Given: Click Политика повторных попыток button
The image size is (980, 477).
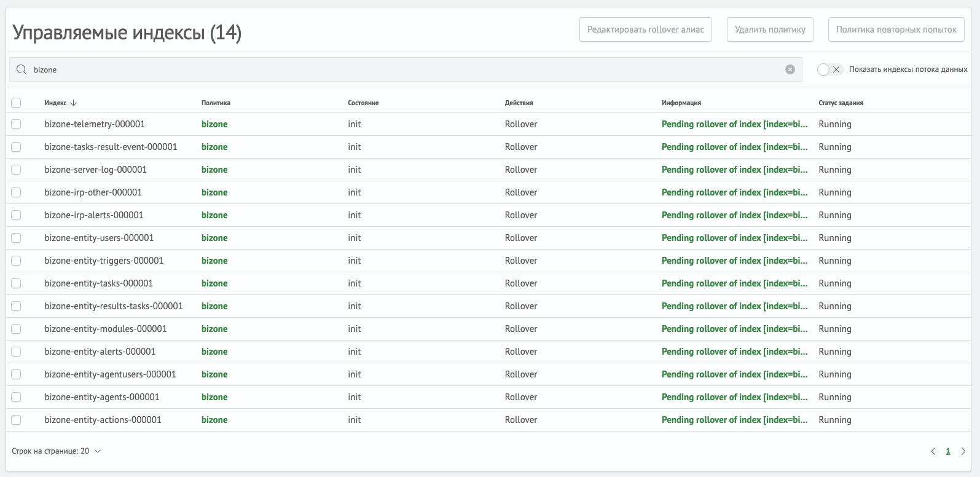Looking at the screenshot, I should (896, 30).
